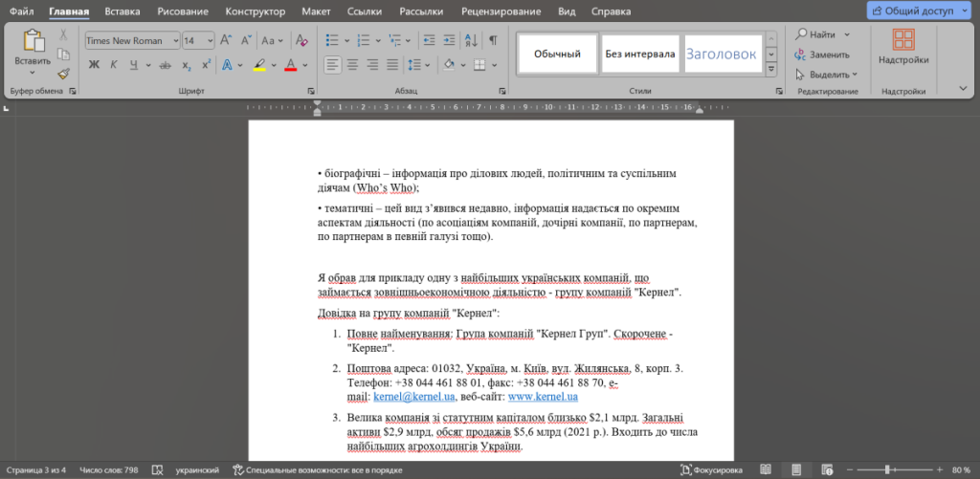Apply the Без интервала style
This screenshot has height=479, width=980.
640,54
